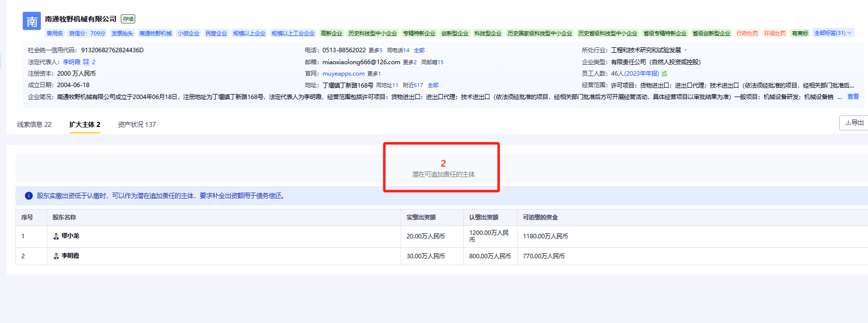Click 全部 link next to phone numbers

tap(419, 50)
